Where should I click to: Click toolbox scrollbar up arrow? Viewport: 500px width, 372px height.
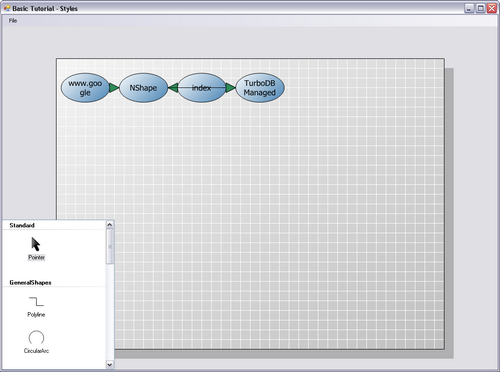click(x=110, y=225)
